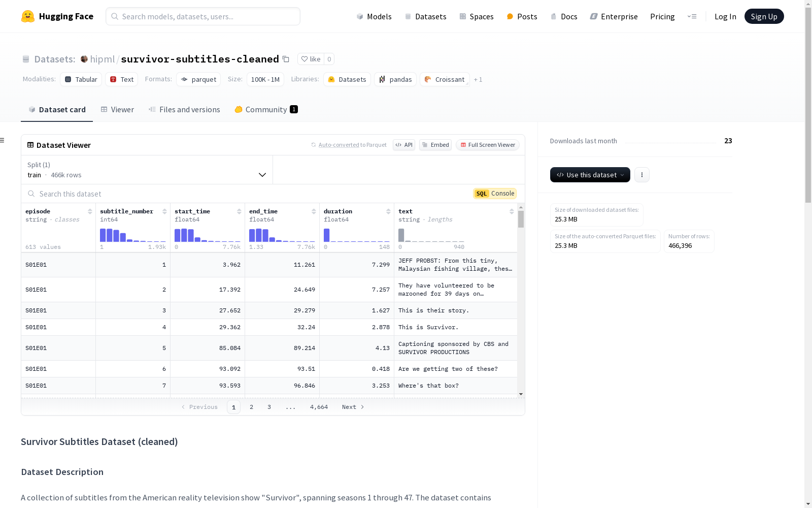
Task: Click the duration histogram bars
Action: point(356,235)
